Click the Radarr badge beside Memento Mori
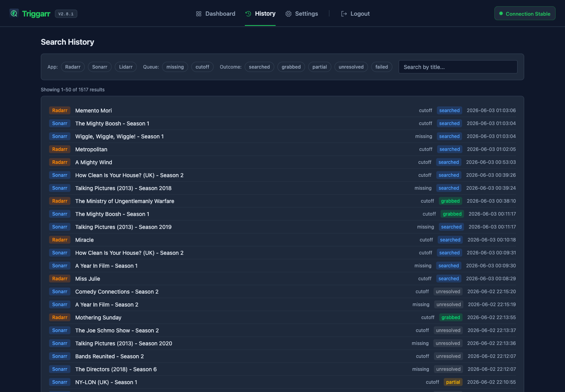The image size is (565, 392). click(x=60, y=111)
